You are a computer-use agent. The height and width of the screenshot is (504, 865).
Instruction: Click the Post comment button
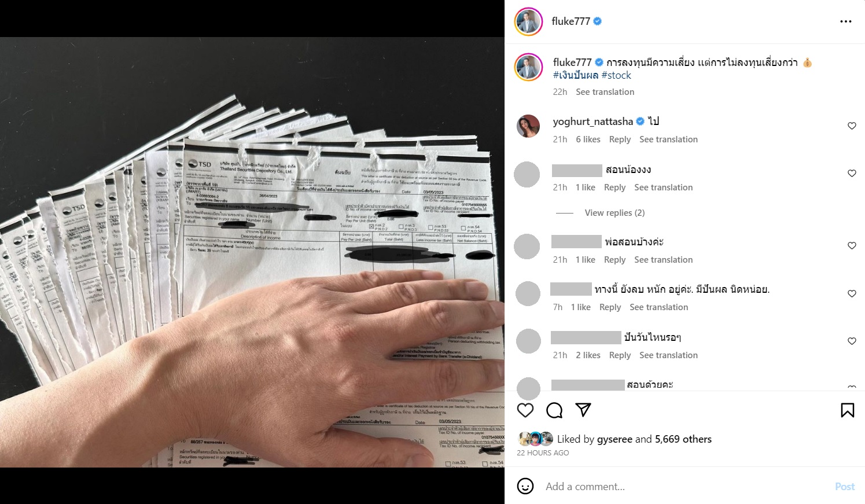tap(845, 487)
